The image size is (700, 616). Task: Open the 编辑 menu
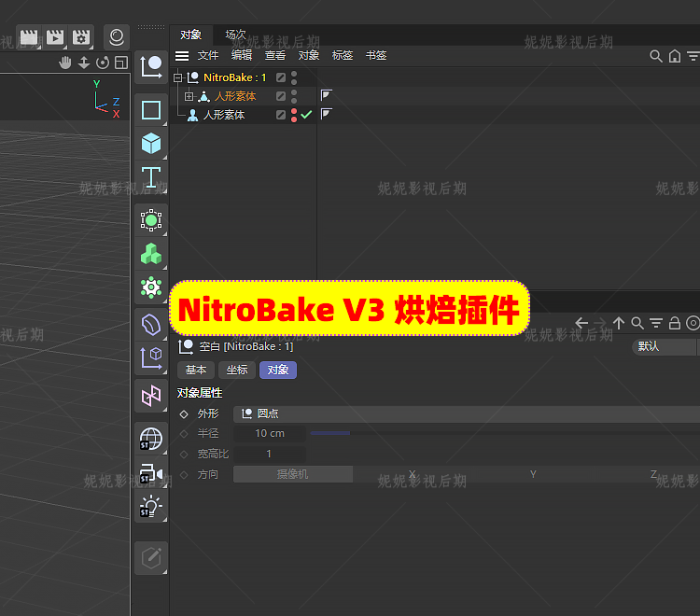click(242, 56)
